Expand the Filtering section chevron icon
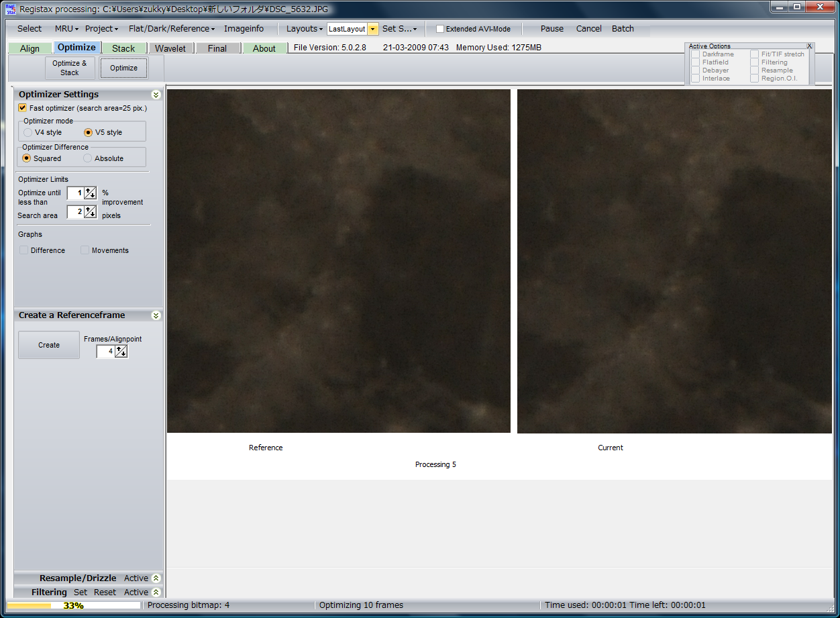This screenshot has width=840, height=618. [156, 592]
